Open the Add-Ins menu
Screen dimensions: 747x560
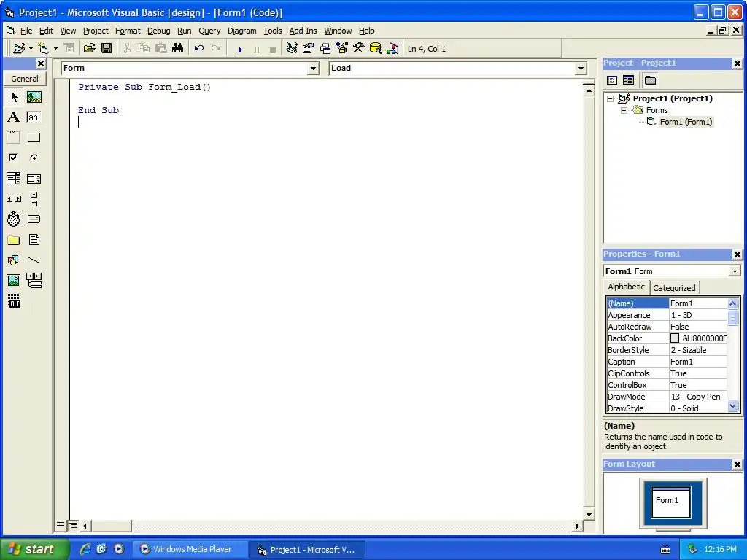click(303, 31)
